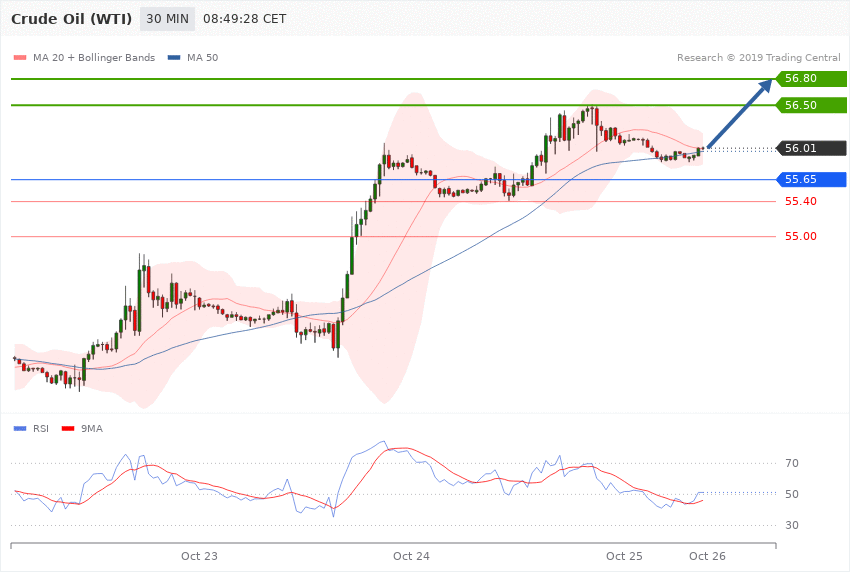Click the RSI 50 level label

792,494
